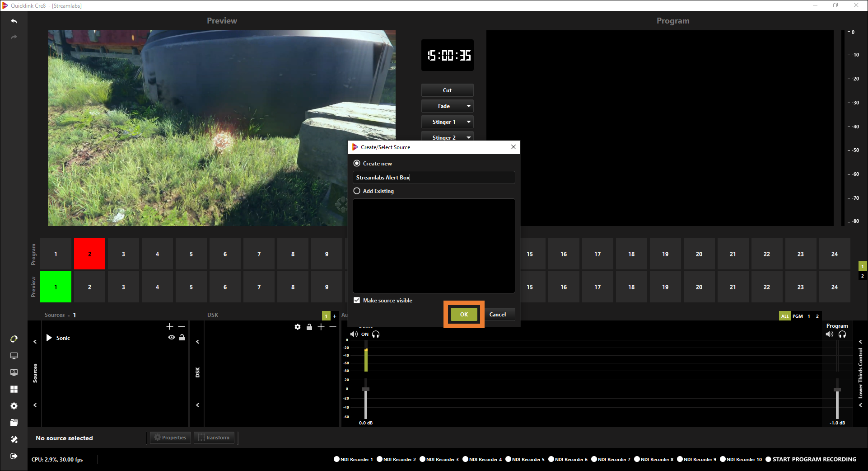Select the ALL audio mixer tab
Screen dimensions: 868x471
pos(785,316)
